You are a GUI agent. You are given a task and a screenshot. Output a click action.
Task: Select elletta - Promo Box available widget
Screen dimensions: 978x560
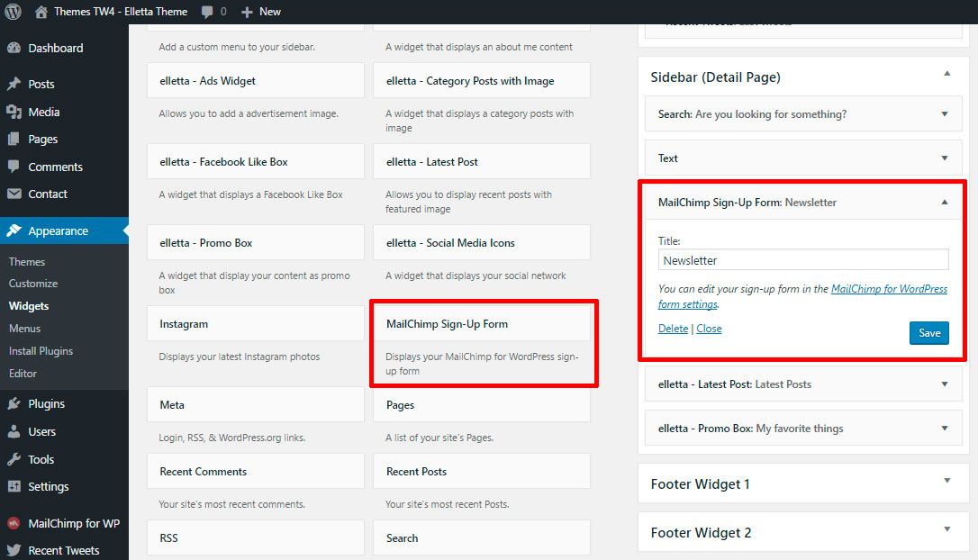point(256,242)
